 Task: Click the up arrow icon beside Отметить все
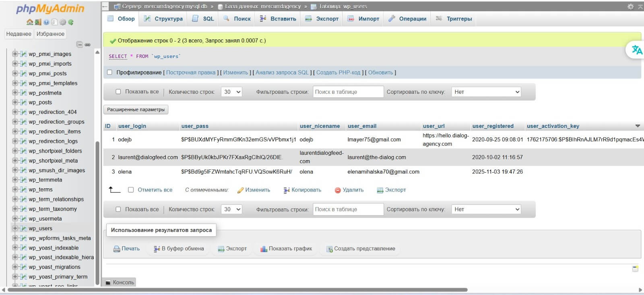click(x=114, y=190)
